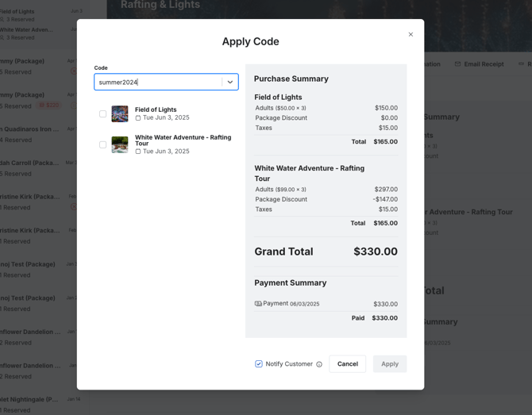Click the Adults $150.00 amount
Image resolution: width=532 pixels, height=415 pixels.
point(386,108)
